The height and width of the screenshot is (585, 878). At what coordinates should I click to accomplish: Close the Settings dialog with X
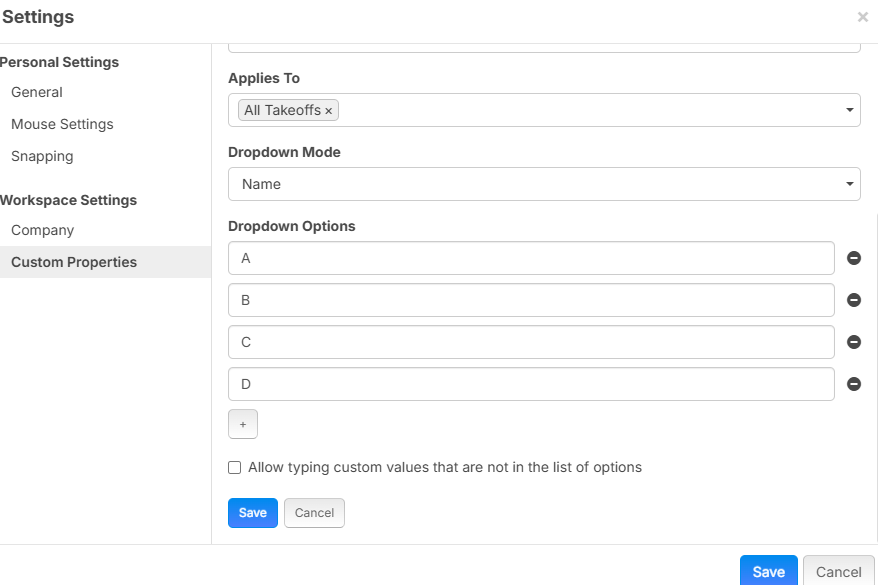(x=862, y=17)
